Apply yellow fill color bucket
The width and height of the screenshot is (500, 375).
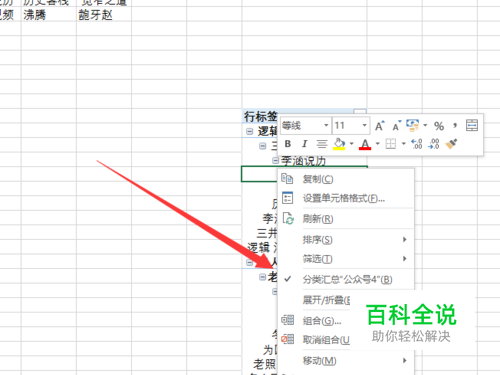[339, 144]
